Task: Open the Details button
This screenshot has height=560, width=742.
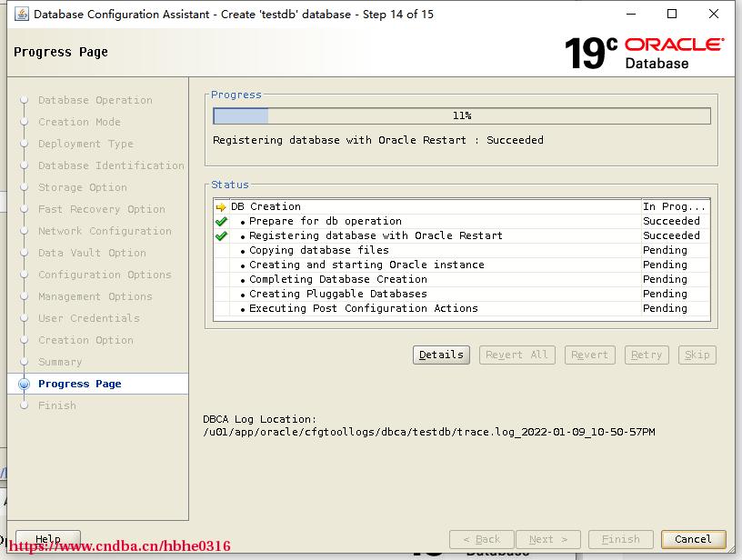Action: [441, 355]
